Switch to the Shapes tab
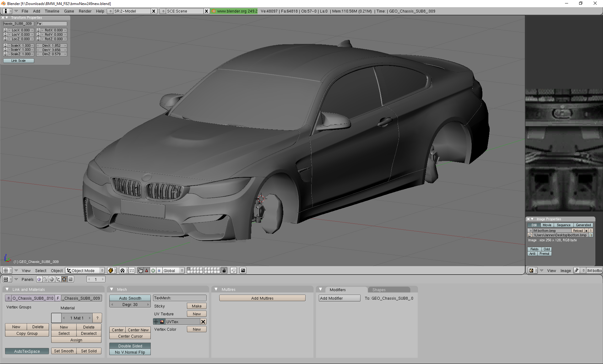 tap(388, 290)
